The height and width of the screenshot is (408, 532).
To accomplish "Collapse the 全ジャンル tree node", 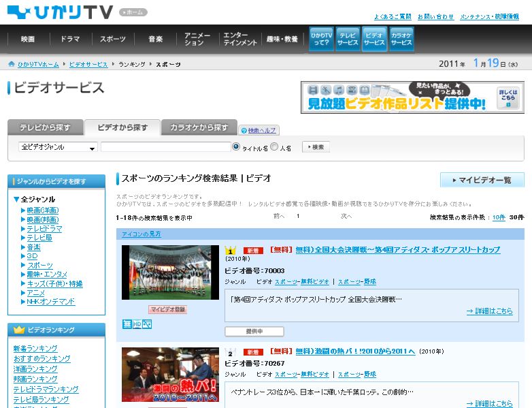I will tap(16, 200).
